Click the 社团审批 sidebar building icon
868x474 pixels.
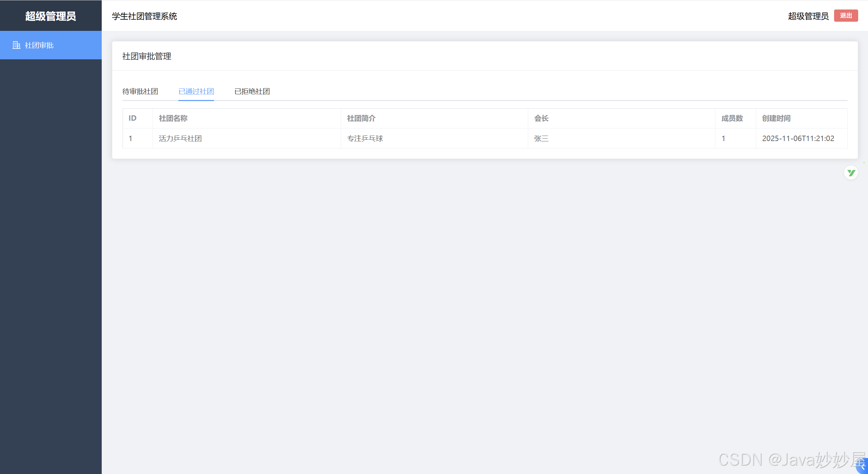[x=16, y=45]
